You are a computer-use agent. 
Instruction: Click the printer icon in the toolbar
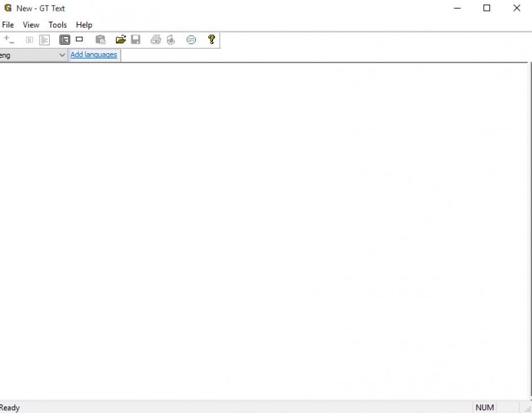pos(156,40)
